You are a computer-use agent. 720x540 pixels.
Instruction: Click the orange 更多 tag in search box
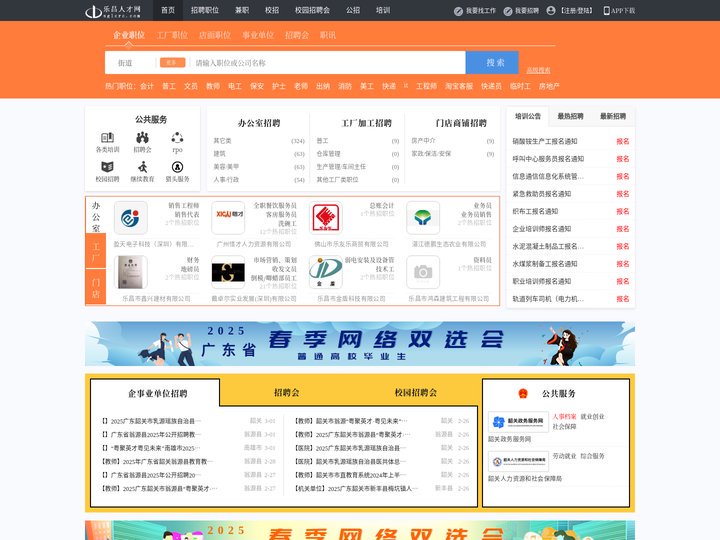coord(172,62)
